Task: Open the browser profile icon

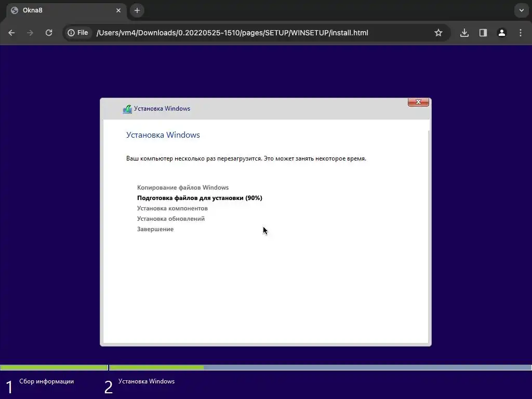Action: click(x=502, y=33)
